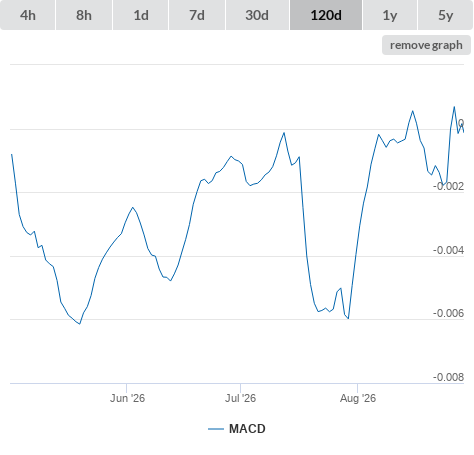Click the MACD legend line swatch

pyautogui.click(x=216, y=429)
